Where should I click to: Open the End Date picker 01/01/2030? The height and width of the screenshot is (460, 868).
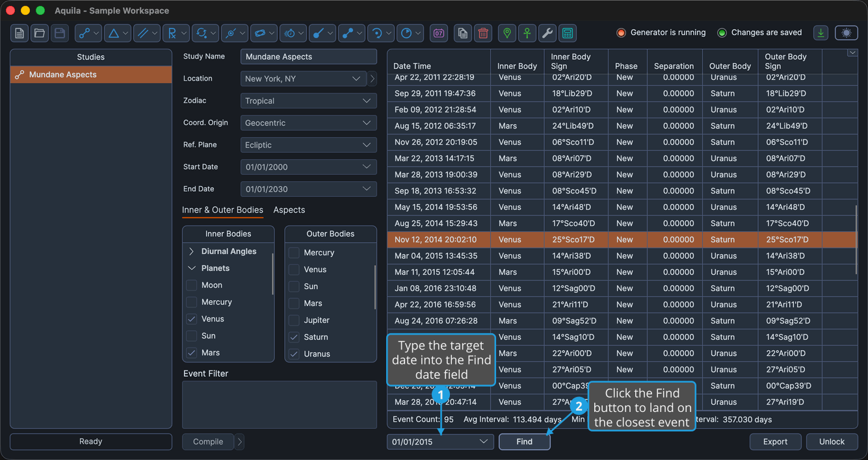[x=308, y=189]
